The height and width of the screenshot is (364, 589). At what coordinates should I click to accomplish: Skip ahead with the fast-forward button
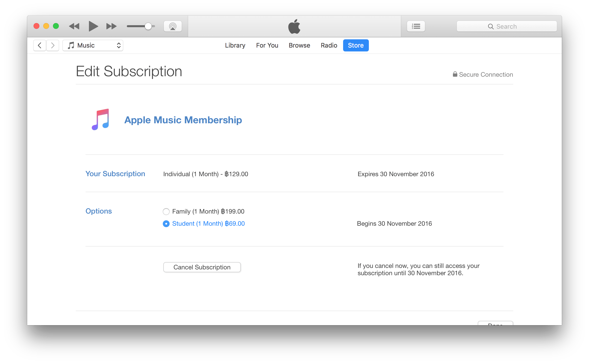coord(112,26)
